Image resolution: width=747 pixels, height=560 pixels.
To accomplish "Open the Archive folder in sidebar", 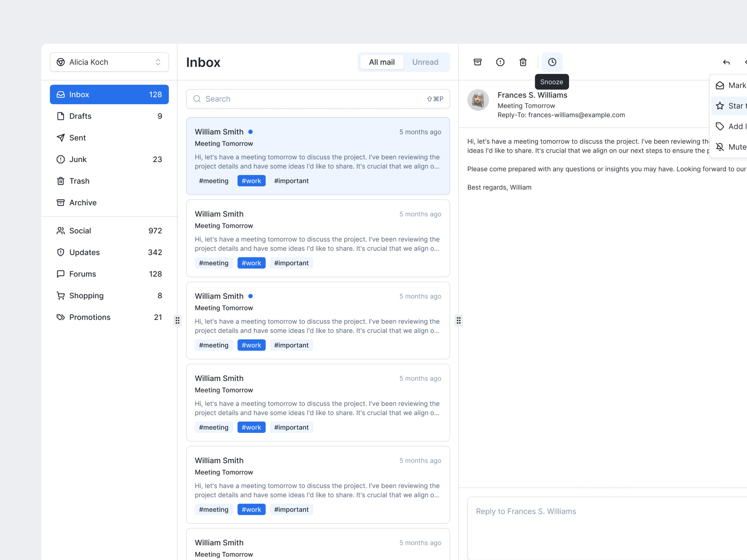I will [83, 202].
